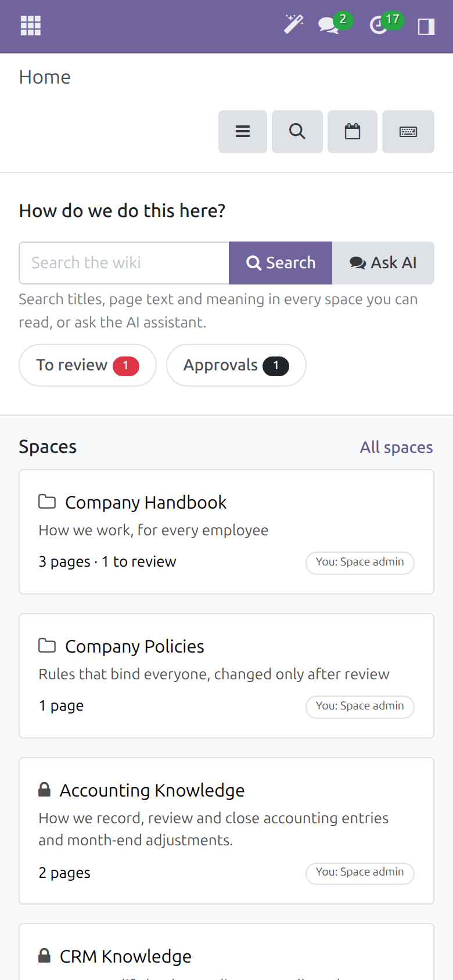
Task: Toggle the side panel icon in header
Action: pos(426,26)
